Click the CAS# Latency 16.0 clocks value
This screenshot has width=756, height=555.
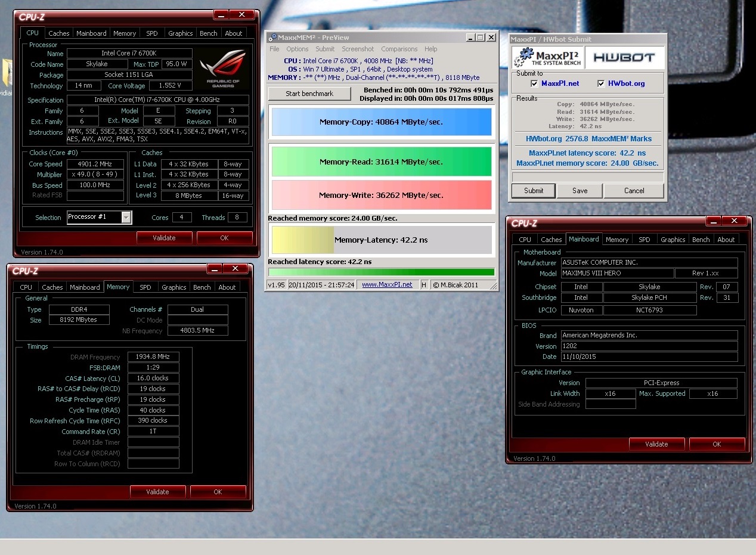point(153,378)
